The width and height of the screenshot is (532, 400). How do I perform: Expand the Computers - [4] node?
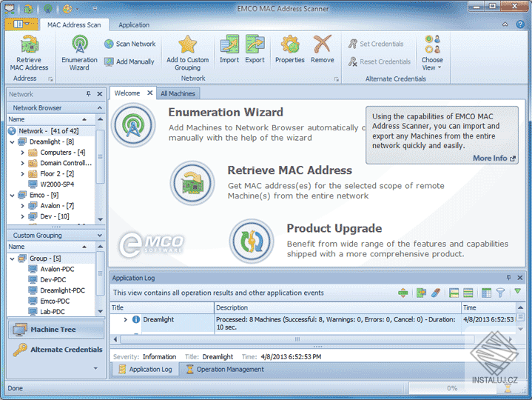pyautogui.click(x=23, y=153)
